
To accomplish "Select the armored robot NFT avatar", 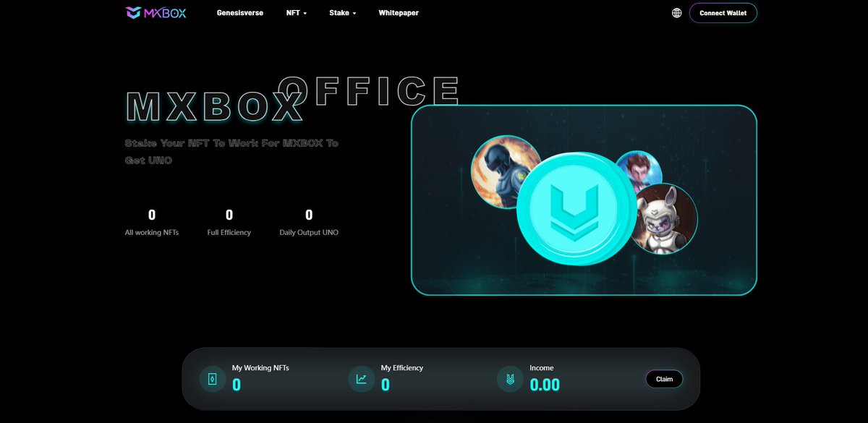I will (506, 171).
